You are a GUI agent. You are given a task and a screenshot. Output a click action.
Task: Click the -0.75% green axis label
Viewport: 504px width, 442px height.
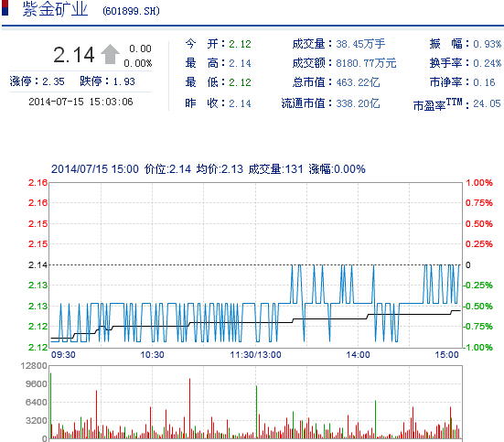tap(478, 326)
